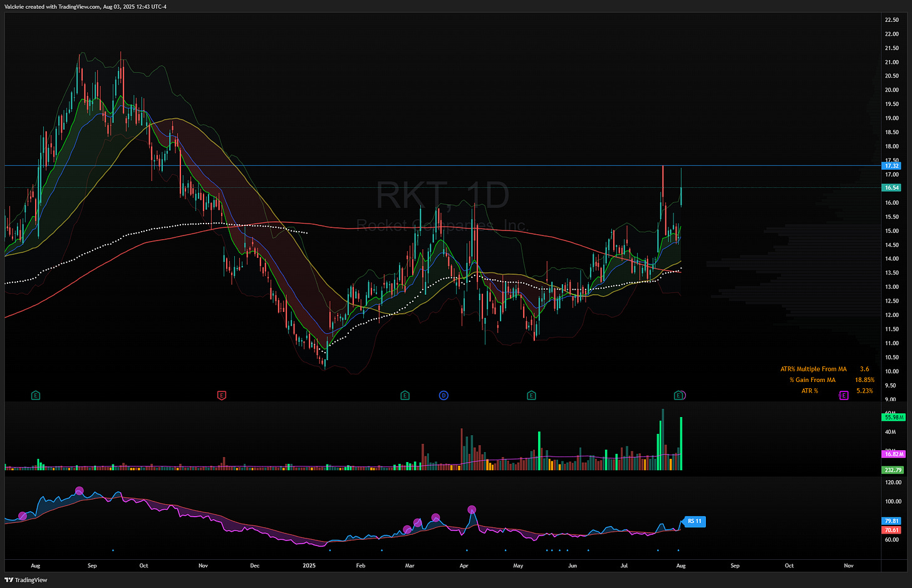912x588 pixels.
Task: Open the green earnings marker in late February
Action: pos(405,395)
